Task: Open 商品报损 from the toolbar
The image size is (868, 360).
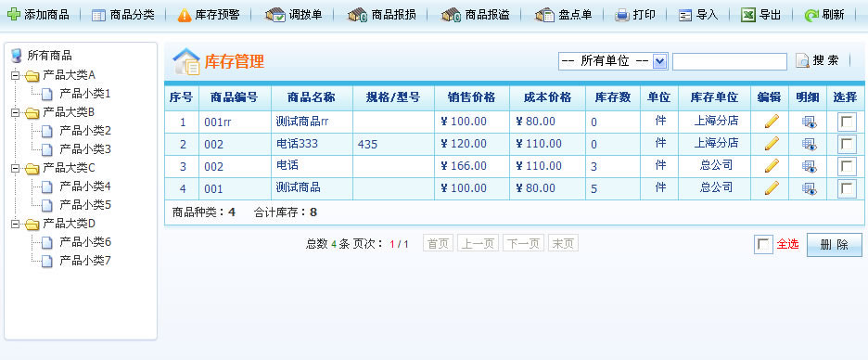Action: pyautogui.click(x=358, y=15)
